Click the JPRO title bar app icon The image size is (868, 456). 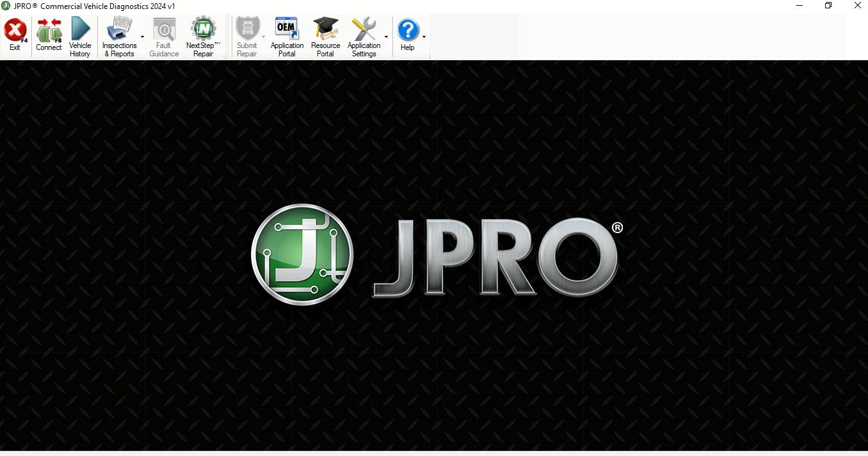(x=6, y=6)
